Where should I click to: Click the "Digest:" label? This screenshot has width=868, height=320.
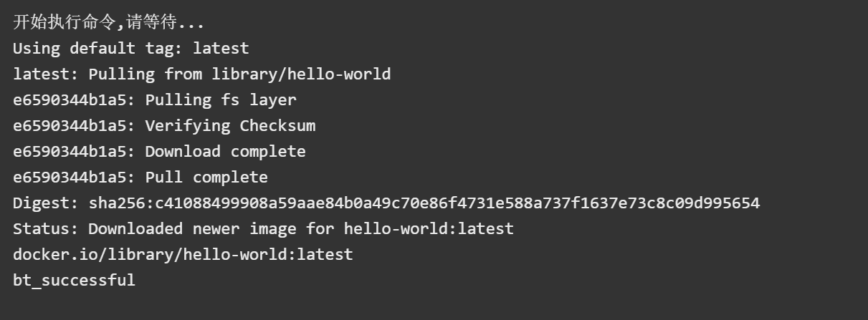(x=46, y=203)
